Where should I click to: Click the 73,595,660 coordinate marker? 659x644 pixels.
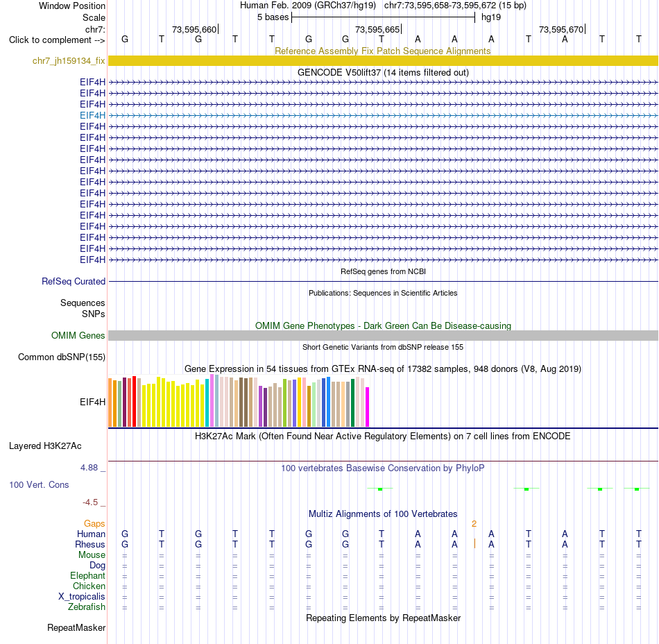click(x=194, y=29)
